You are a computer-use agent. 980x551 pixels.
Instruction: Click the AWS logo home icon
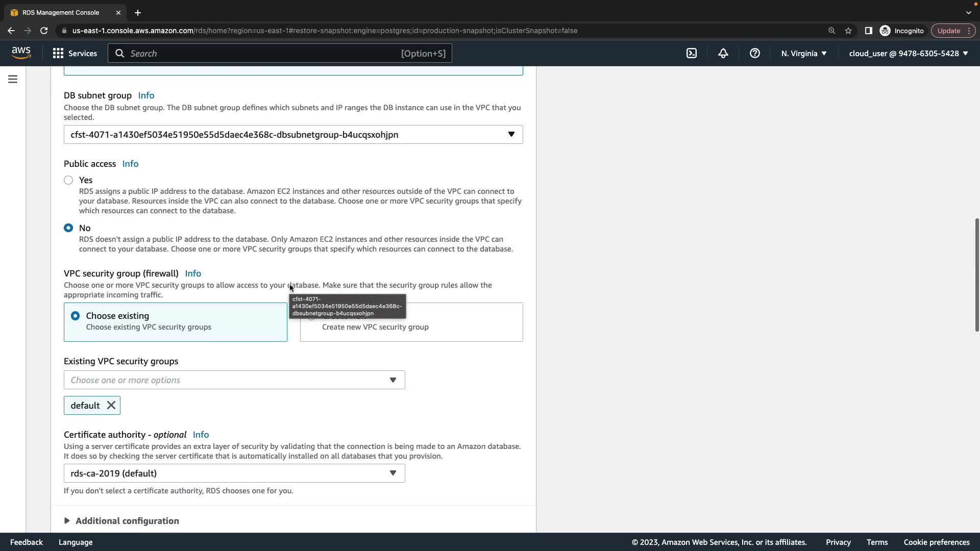[x=21, y=53]
